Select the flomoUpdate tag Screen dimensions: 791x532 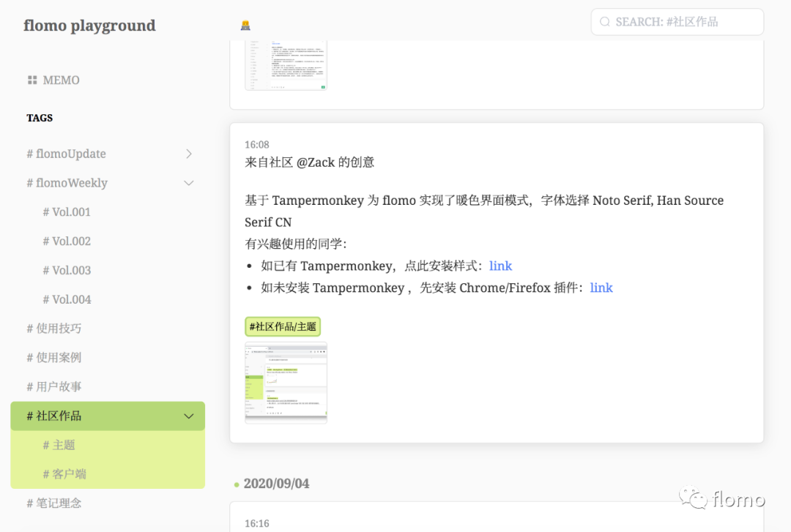click(66, 154)
